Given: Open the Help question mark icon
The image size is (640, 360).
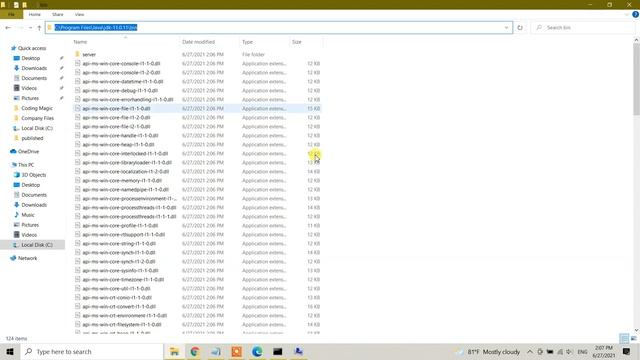Looking at the screenshot, I should [x=635, y=14].
